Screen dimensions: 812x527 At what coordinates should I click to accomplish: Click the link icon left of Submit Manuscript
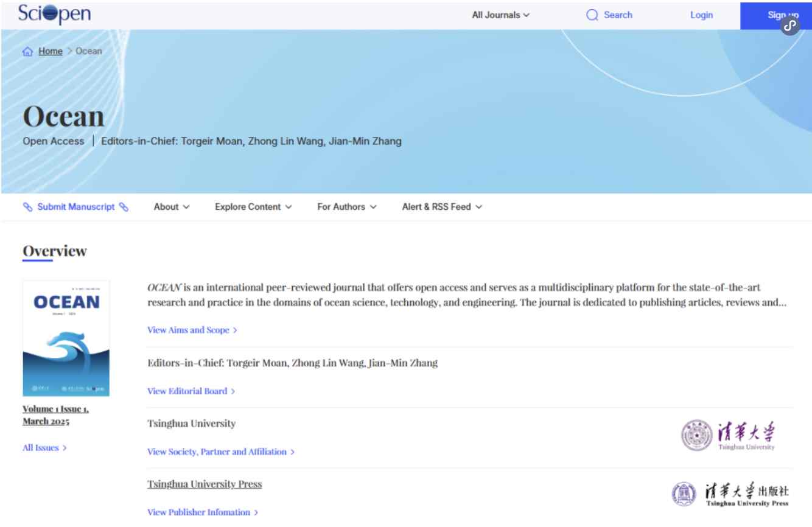click(x=28, y=207)
